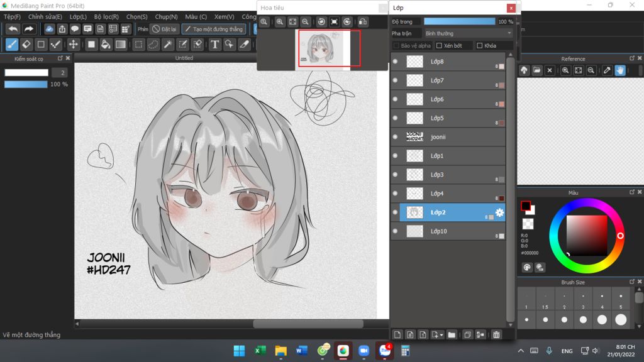Click Tạo một đường thẳng button
The width and height of the screenshot is (644, 362).
point(214,29)
